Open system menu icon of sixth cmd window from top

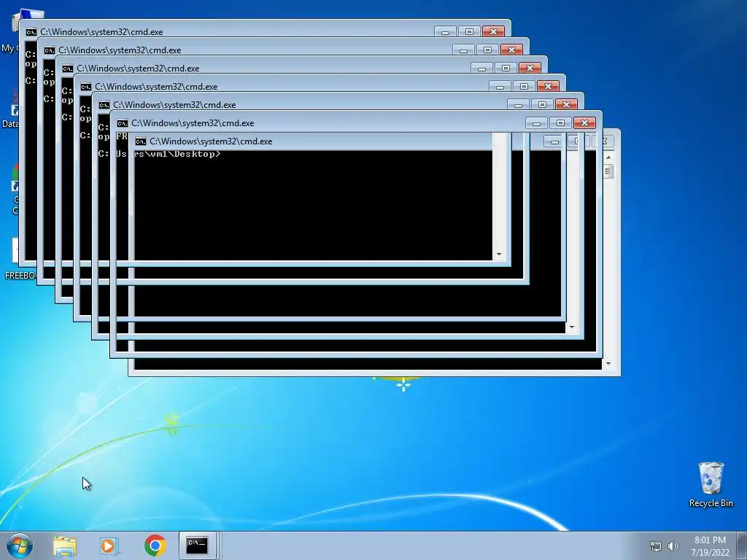point(123,123)
